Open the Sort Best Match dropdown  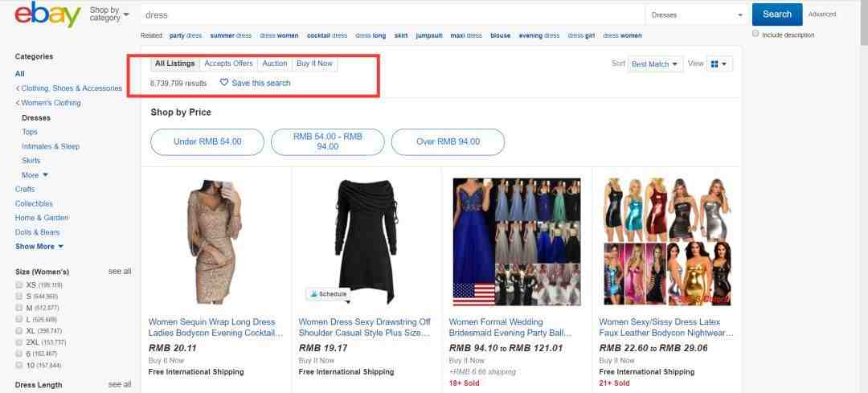click(655, 64)
